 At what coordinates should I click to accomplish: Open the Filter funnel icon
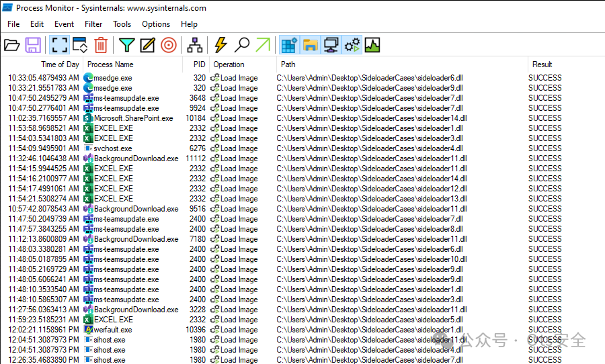[x=126, y=45]
